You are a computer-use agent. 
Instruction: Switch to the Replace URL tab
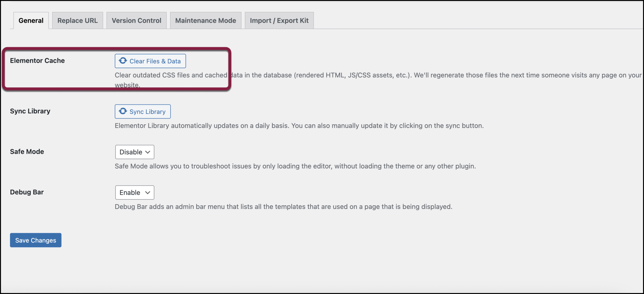pos(77,20)
